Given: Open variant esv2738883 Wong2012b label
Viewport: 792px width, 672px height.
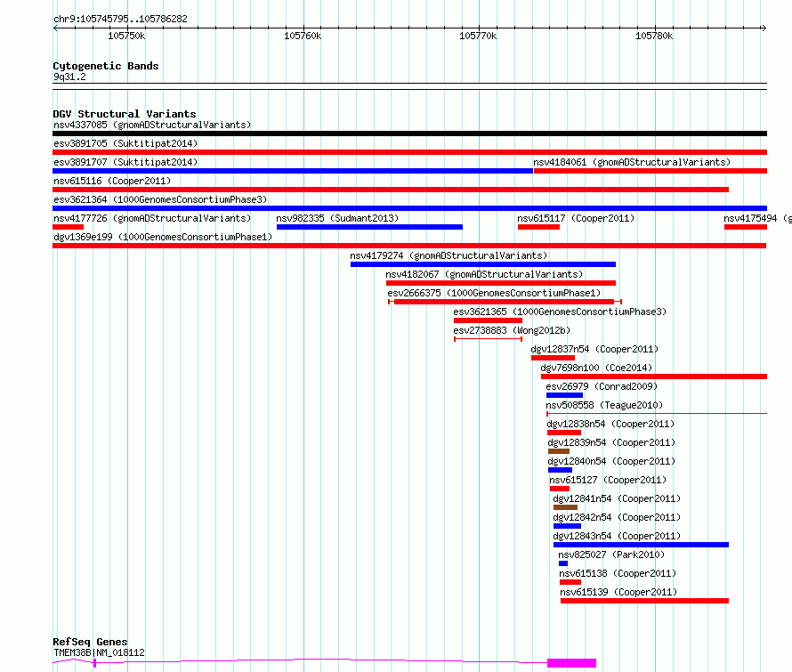Looking at the screenshot, I should [512, 330].
